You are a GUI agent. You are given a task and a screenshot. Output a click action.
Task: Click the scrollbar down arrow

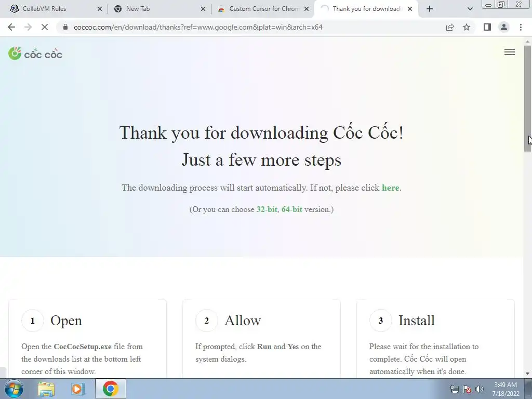tap(527, 374)
